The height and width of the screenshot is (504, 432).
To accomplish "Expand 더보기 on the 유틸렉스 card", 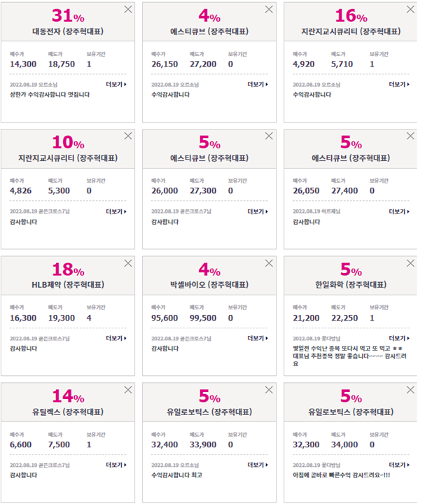I will point(116,465).
